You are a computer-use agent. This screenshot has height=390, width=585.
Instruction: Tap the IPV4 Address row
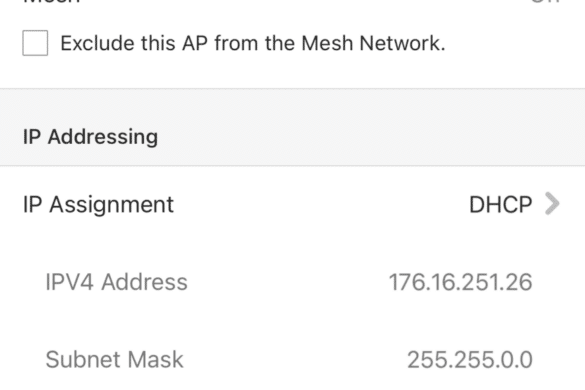292,281
